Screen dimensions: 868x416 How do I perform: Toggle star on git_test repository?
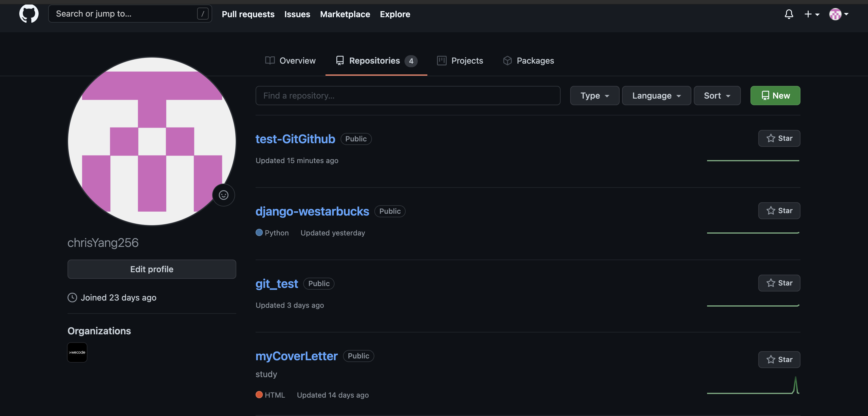[x=779, y=283]
